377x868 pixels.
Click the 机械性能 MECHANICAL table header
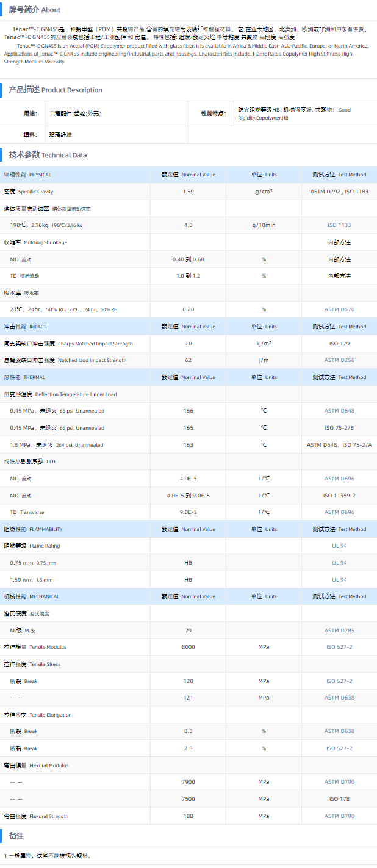32,596
